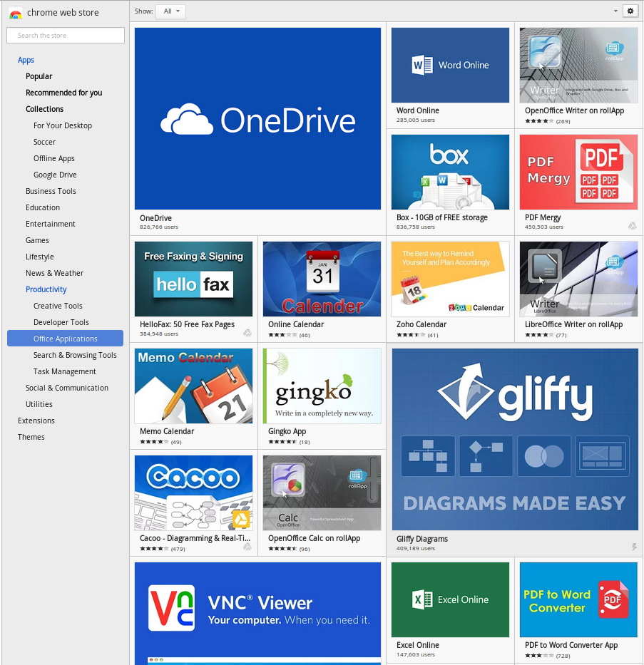Open Search & Browsing Tools subcategory

point(75,355)
